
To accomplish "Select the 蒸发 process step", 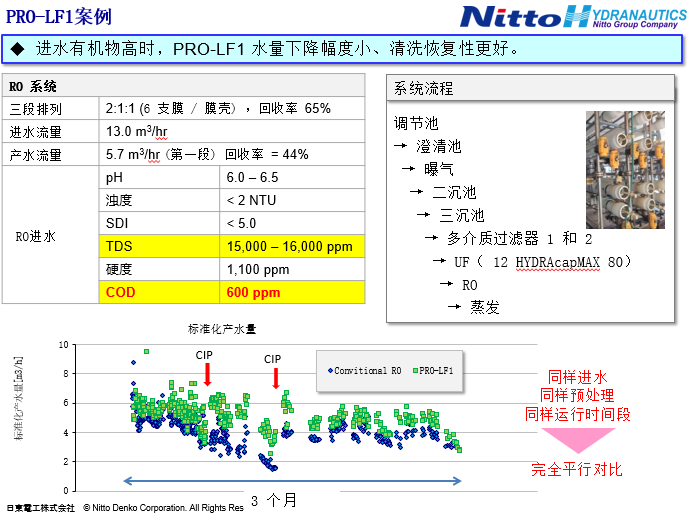I will (485, 307).
